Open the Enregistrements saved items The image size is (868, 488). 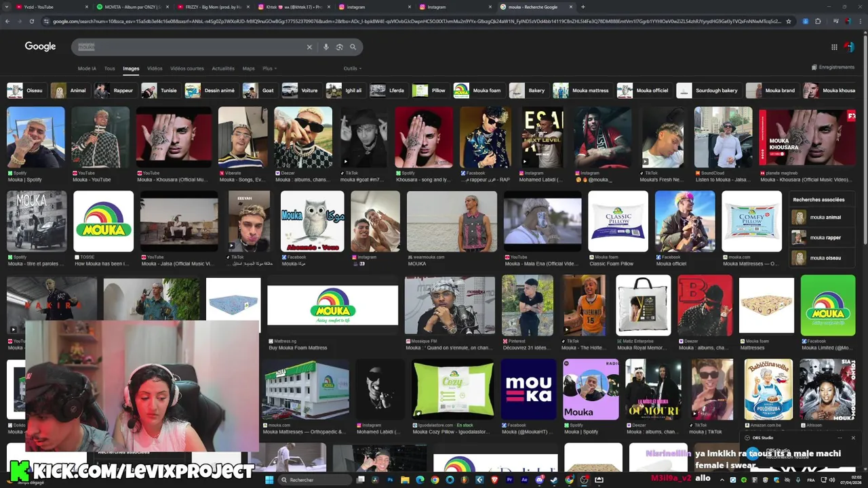click(x=833, y=67)
